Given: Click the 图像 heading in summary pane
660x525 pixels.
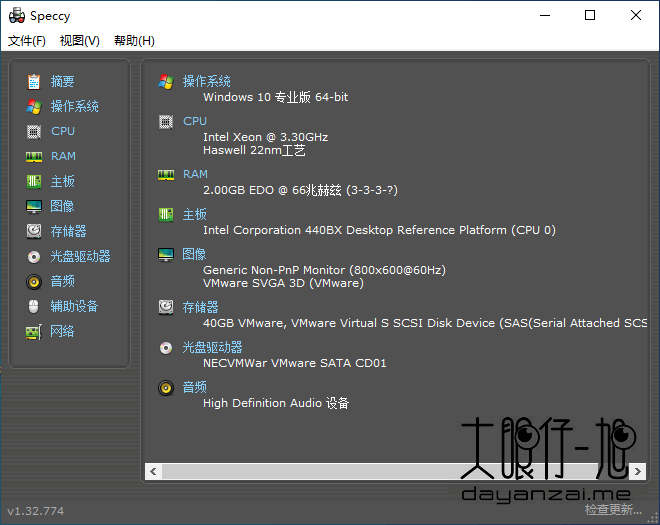Looking at the screenshot, I should click(x=194, y=254).
